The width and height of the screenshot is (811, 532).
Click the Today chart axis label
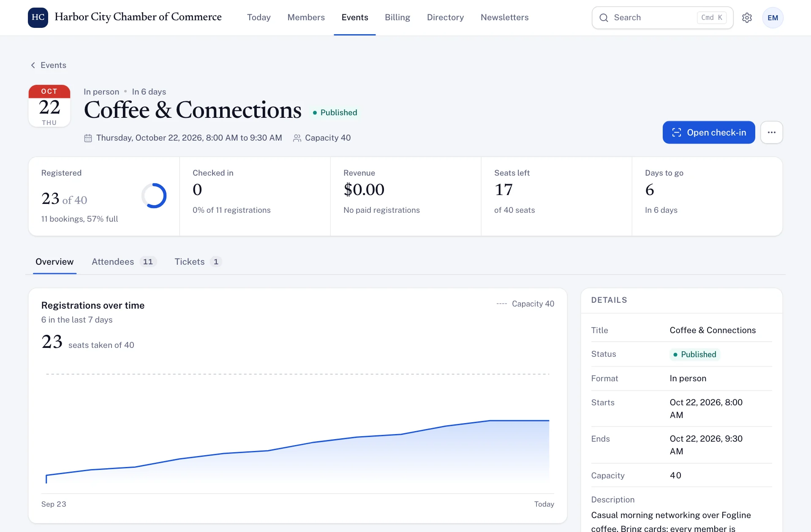pyautogui.click(x=544, y=504)
